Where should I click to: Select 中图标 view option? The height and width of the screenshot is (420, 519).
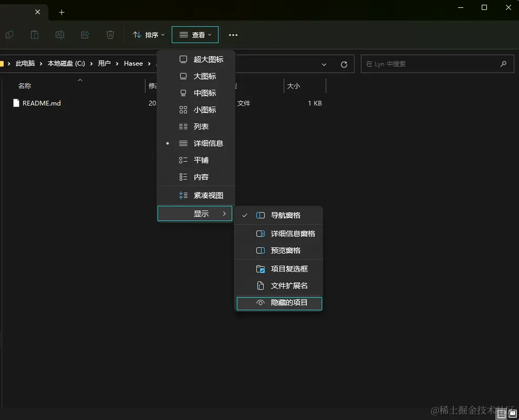click(x=196, y=93)
